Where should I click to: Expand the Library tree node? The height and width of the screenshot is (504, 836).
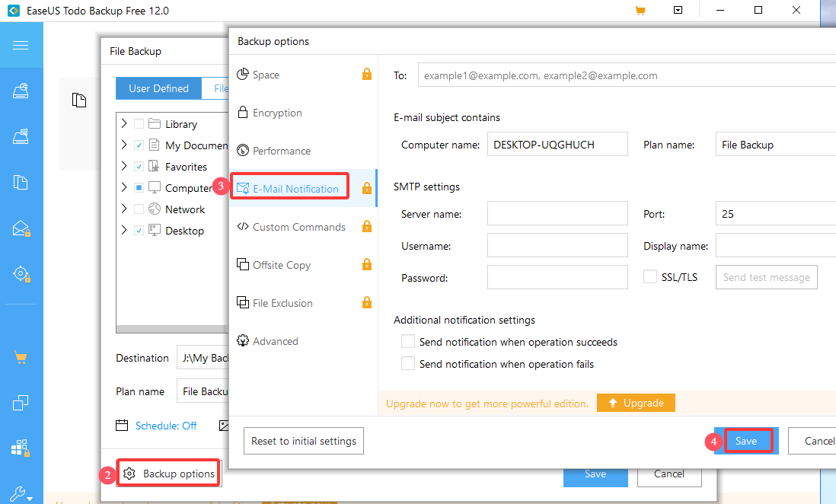[x=124, y=124]
